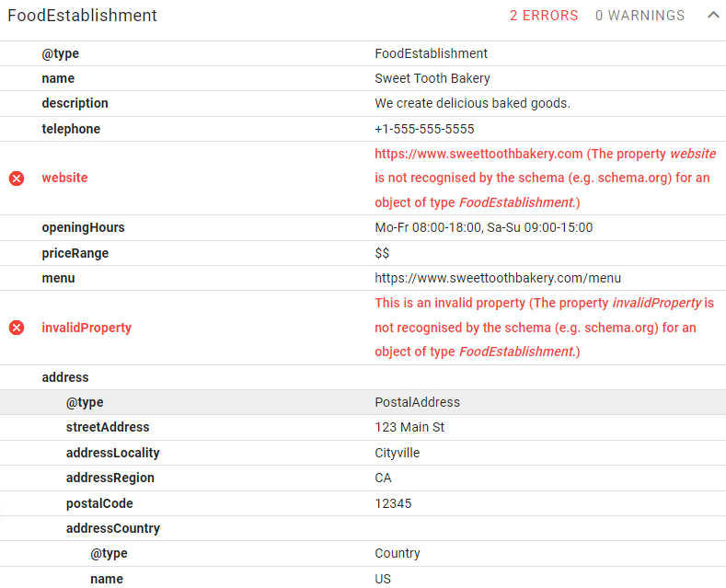Click the sweettoothbakery.com menu URL value
This screenshot has width=726, height=588.
click(x=498, y=278)
